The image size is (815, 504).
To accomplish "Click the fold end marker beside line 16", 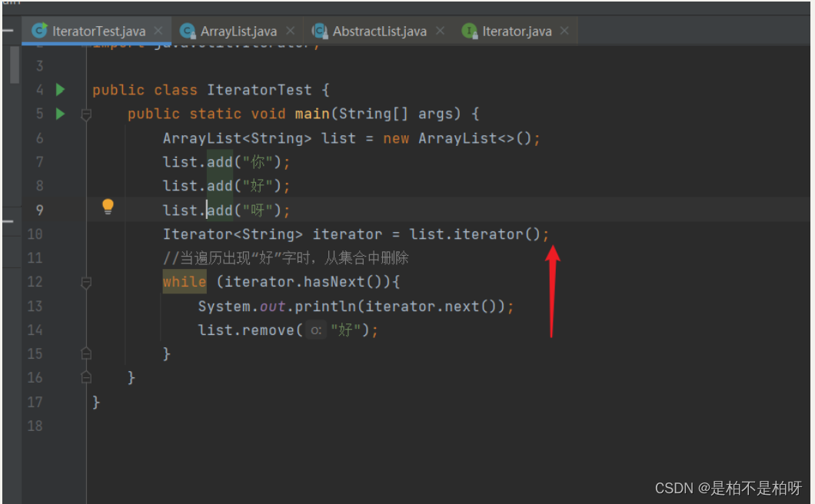I will tap(86, 376).
